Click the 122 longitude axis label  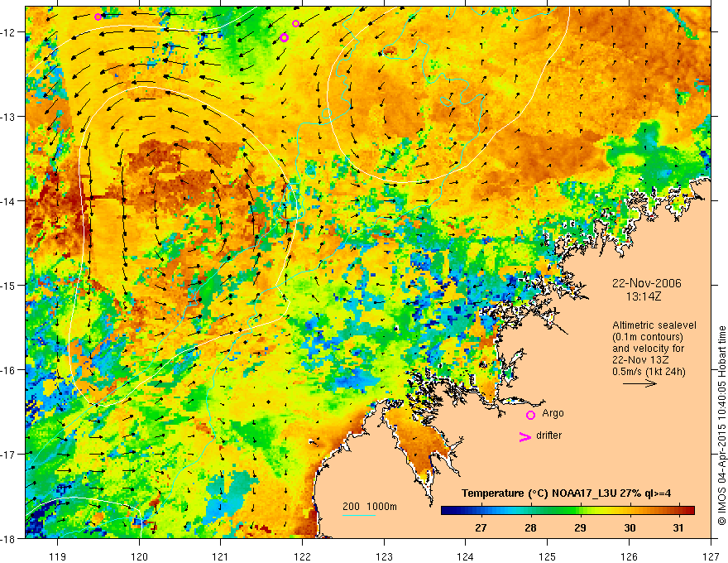pyautogui.click(x=302, y=556)
